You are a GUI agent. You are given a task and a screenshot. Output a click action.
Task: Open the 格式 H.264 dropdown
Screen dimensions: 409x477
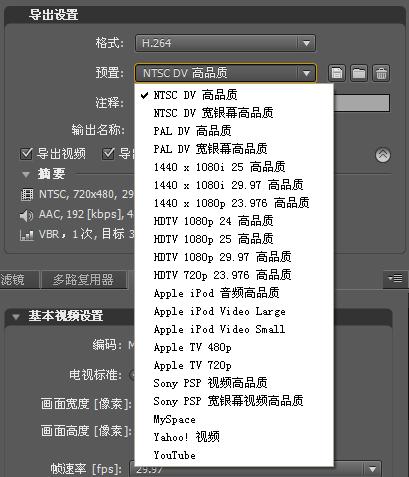coord(225,43)
